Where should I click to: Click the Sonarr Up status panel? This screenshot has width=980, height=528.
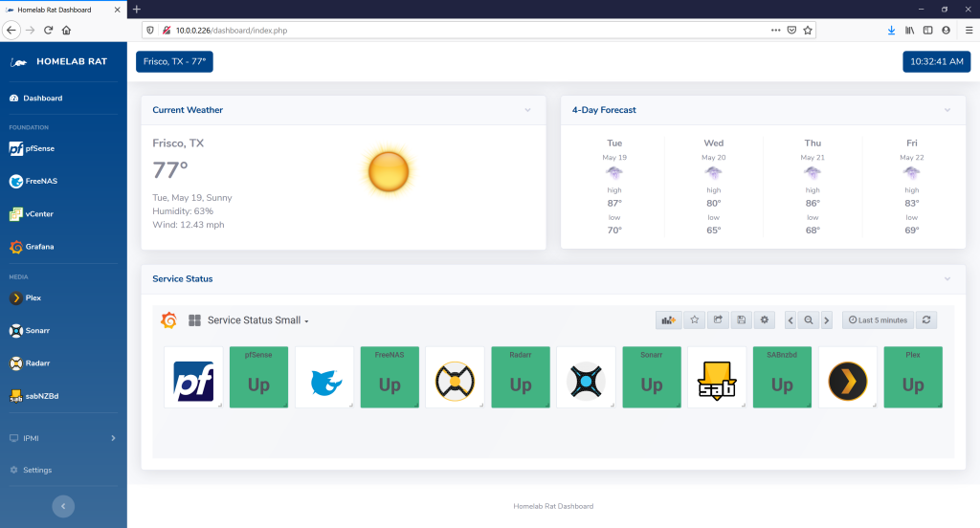tap(652, 378)
